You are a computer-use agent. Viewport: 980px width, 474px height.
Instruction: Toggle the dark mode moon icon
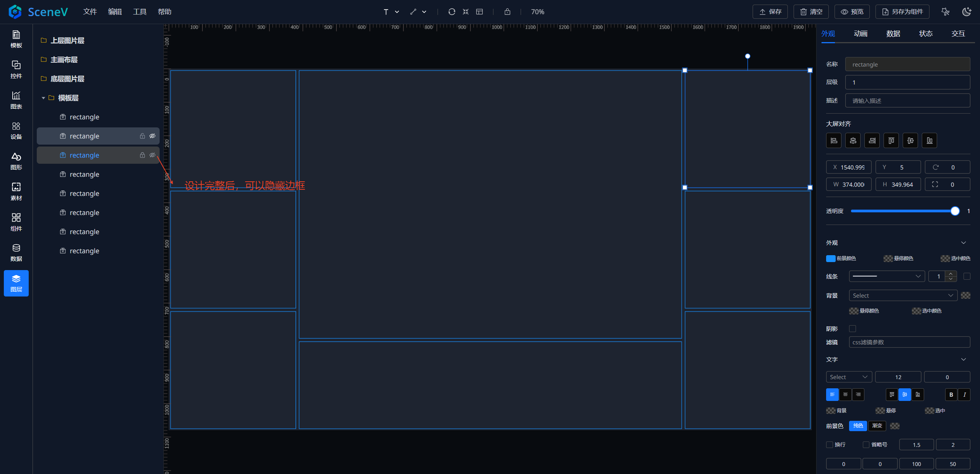(967, 12)
